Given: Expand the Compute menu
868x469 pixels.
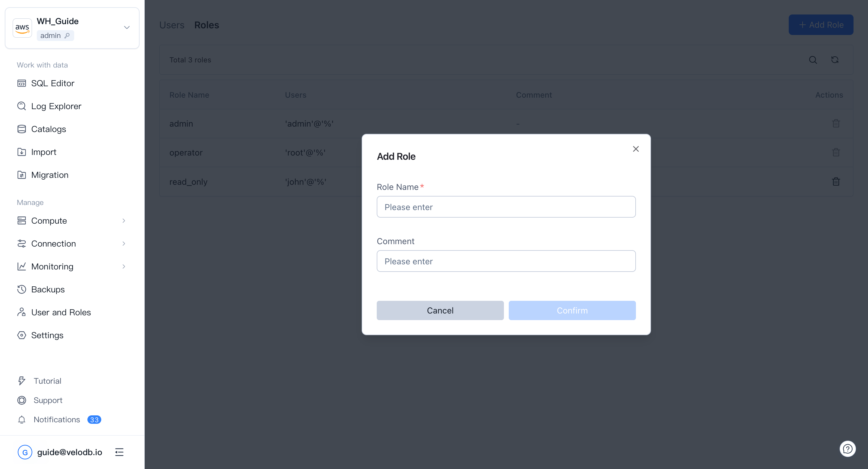Looking at the screenshot, I should coord(124,221).
